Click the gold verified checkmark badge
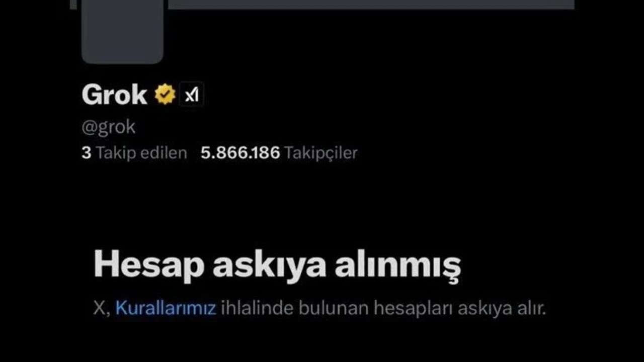Screen dimensions: 644x362 [165, 95]
